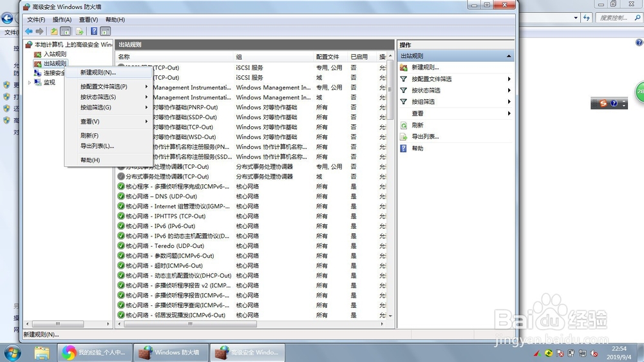644x362 pixels.
Task: Select rule 核心网络 - Teredo (UDP-Out)
Action: 165,245
